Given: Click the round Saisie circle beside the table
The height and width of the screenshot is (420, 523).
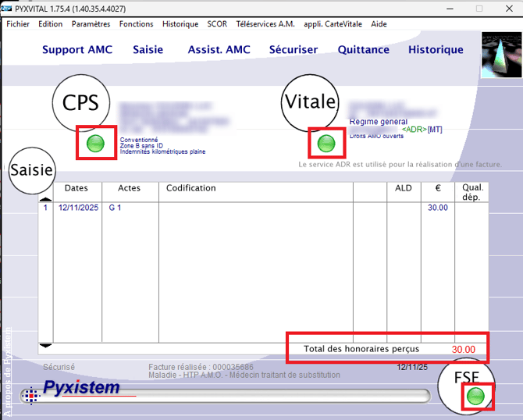Looking at the screenshot, I should (31, 169).
